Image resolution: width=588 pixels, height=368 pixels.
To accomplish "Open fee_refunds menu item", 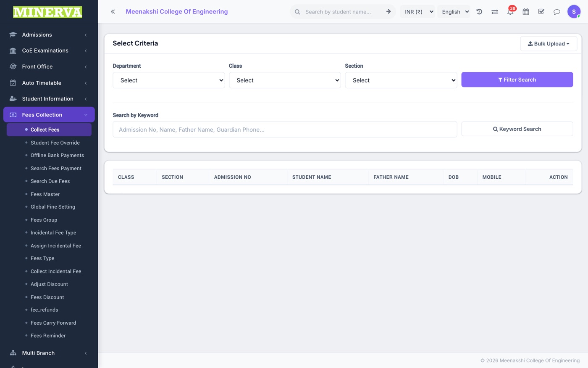I will 44,310.
